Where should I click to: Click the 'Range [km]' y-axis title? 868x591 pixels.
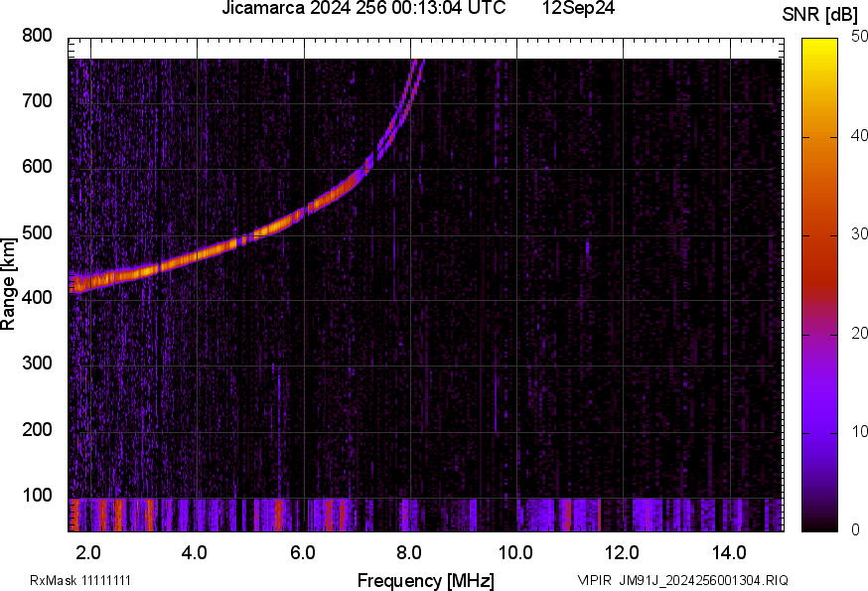8,284
